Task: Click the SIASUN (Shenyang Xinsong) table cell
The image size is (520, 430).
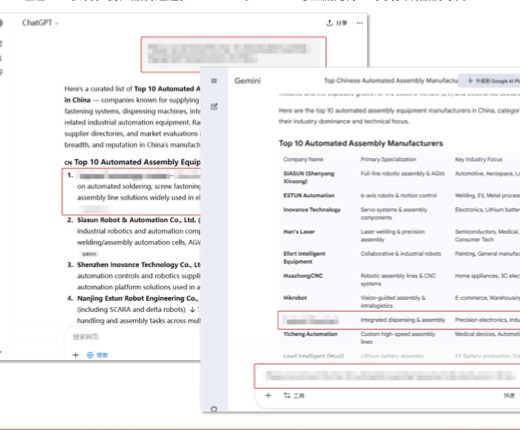Action: pyautogui.click(x=309, y=177)
